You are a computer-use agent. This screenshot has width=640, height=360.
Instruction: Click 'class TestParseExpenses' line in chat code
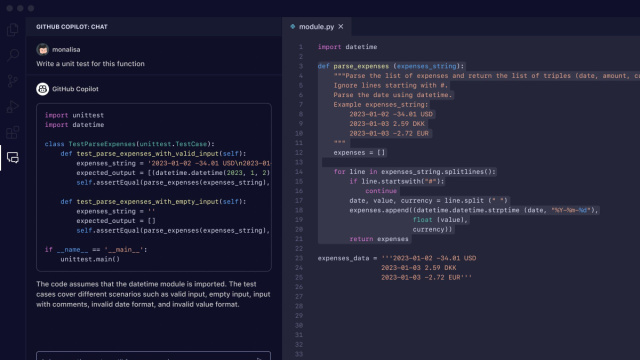point(129,144)
